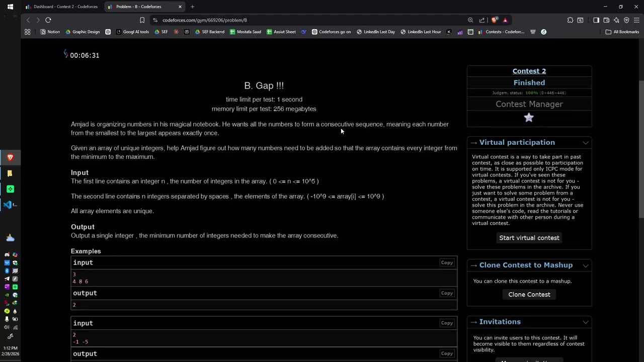Collapse the Virtual participation panel
Image resolution: width=644 pixels, height=362 pixels.
pos(586,143)
